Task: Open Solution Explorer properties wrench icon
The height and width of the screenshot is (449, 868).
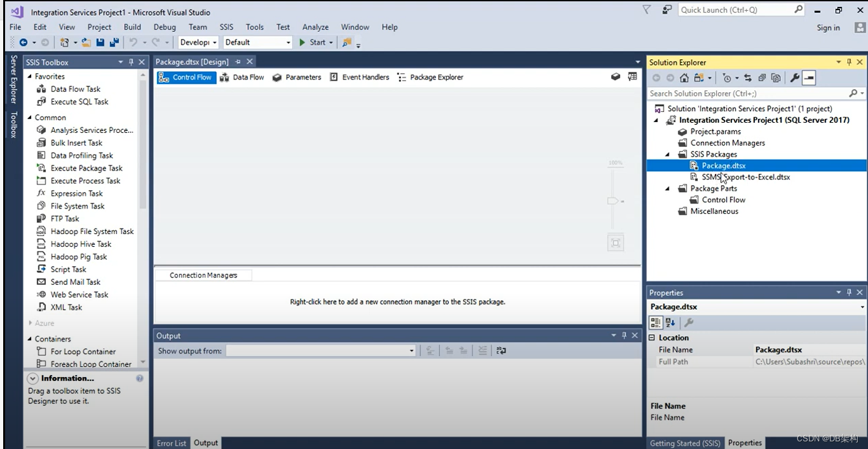Action: (794, 77)
